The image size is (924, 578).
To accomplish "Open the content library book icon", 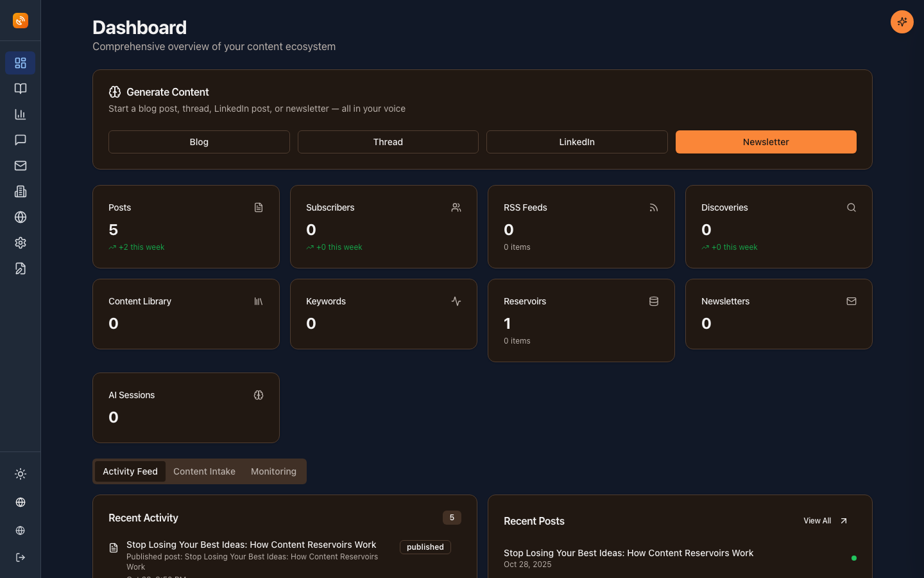I will pos(20,89).
